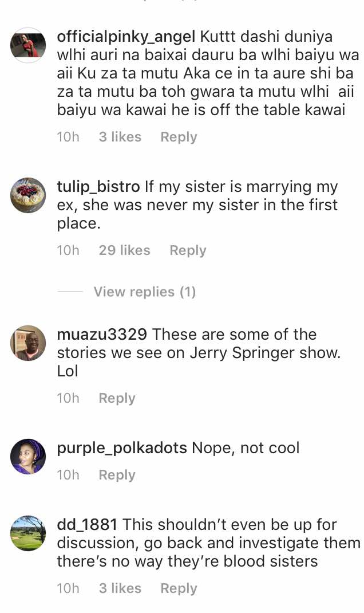Reply to officialpinky_angel's comment
Viewport: 364px width, 613px height.
179,137
